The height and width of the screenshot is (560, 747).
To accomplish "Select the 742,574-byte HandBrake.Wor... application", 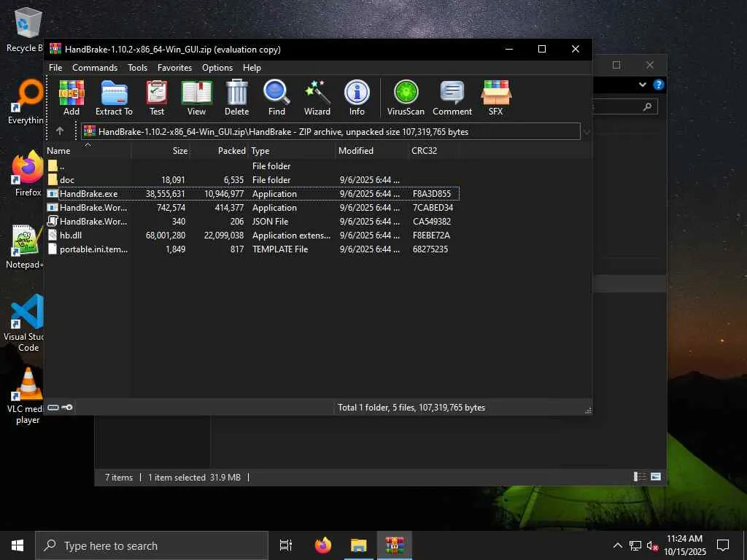I will [252, 207].
